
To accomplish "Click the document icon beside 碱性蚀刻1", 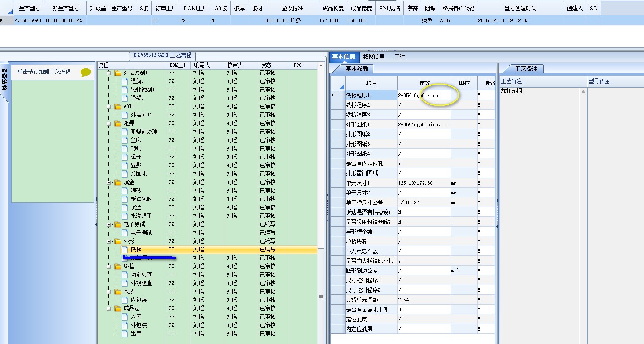I will pos(125,89).
